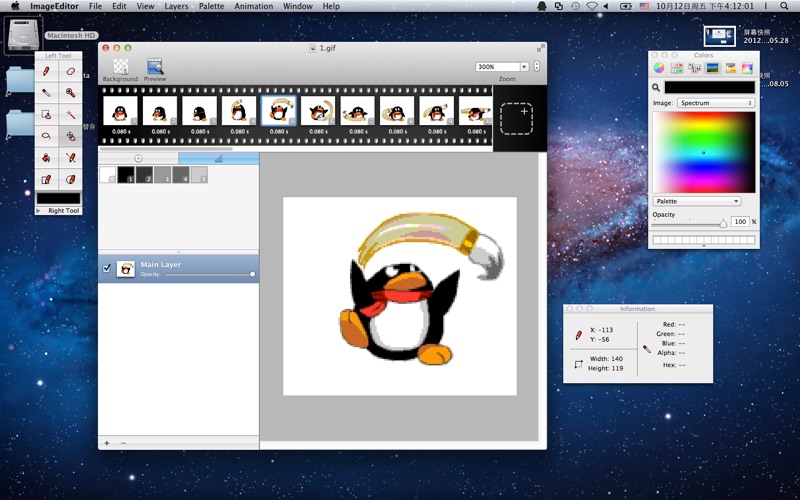Click the Opacity slider in Colors panel
This screenshot has width=800, height=500.
pyautogui.click(x=690, y=223)
